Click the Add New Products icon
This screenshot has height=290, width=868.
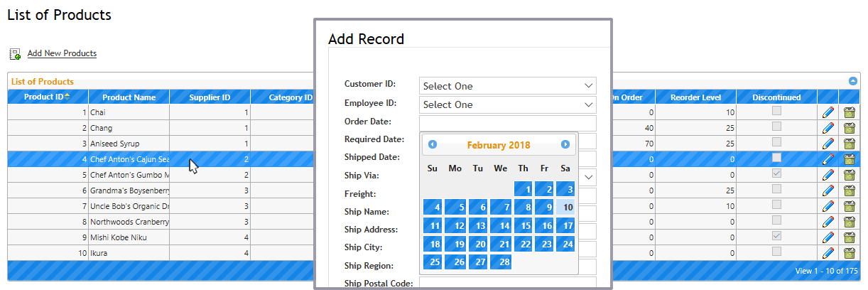point(15,54)
